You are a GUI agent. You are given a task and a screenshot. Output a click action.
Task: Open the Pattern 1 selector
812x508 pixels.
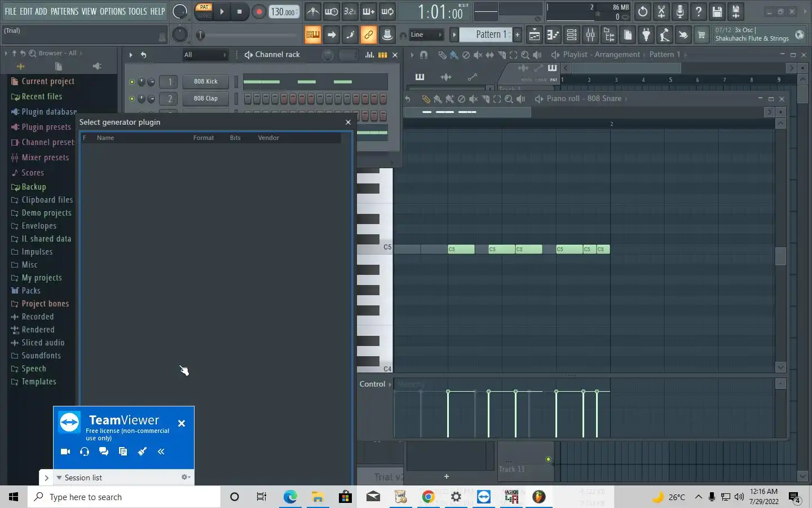click(486, 34)
